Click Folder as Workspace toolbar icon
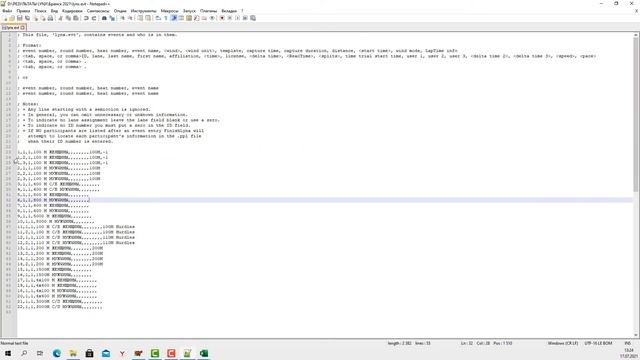640x360 pixels. [x=204, y=18]
